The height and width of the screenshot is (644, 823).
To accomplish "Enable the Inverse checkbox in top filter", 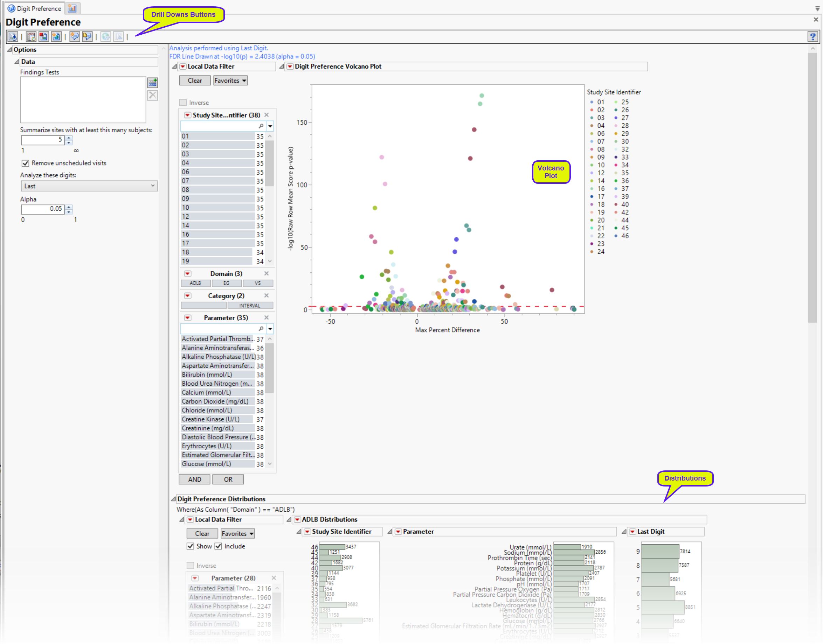I will point(183,103).
